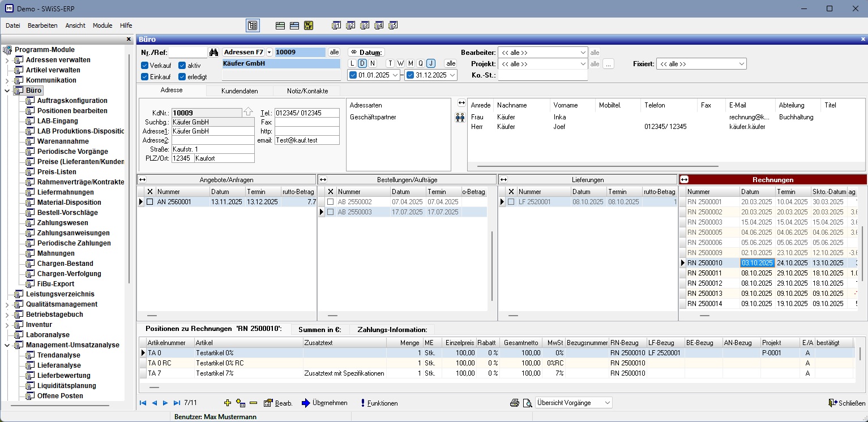Tick the checkbox for order AB 2550002
Screen dimensions: 868x422
[x=331, y=202]
